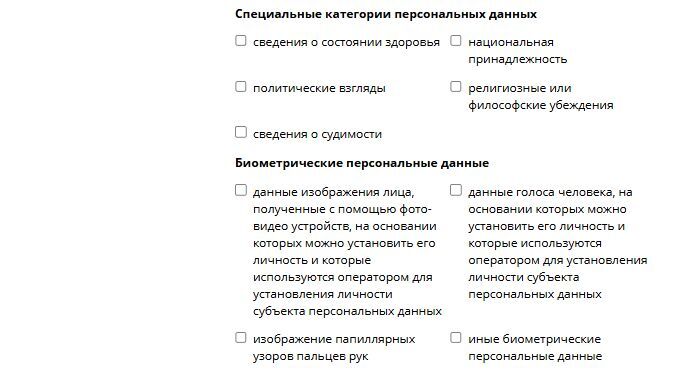Toggle the 'данные голоса человека' checkbox
Viewport: 680px width, 375px height.
456,190
